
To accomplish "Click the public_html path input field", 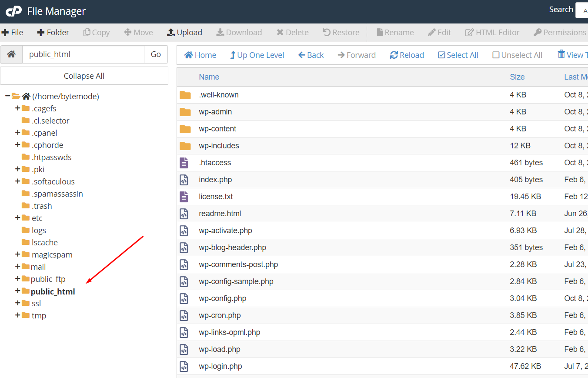I will tap(83, 54).
